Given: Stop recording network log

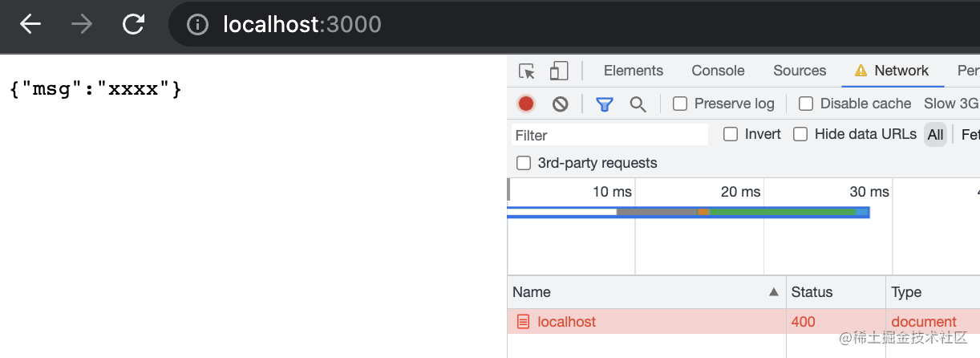Looking at the screenshot, I should coord(526,104).
